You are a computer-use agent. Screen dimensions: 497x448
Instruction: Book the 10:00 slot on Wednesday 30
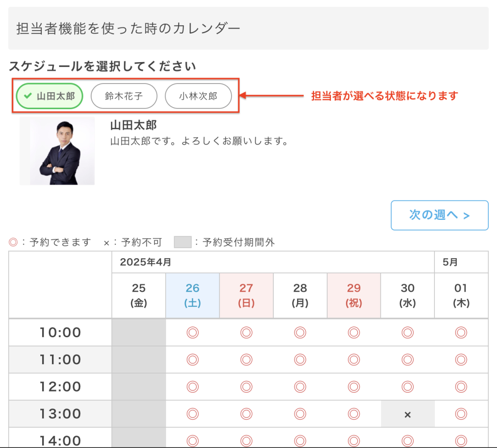408,332
